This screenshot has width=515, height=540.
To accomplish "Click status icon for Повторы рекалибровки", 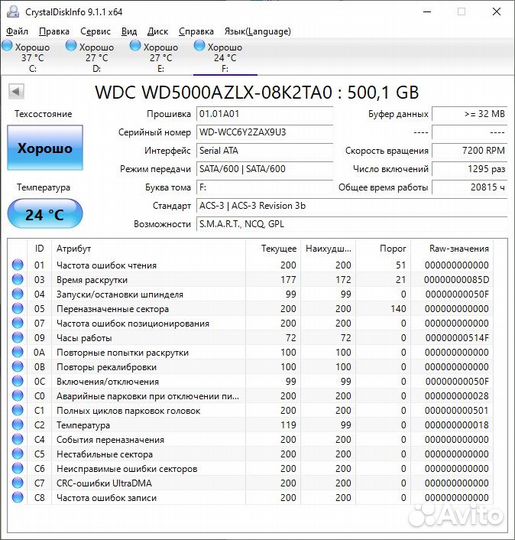I will 18,366.
